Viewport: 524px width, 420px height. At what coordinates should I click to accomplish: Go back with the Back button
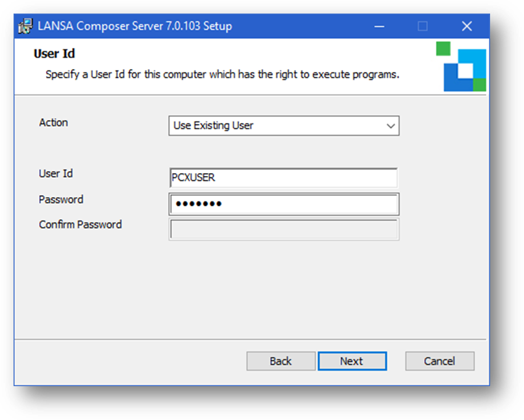pos(280,361)
